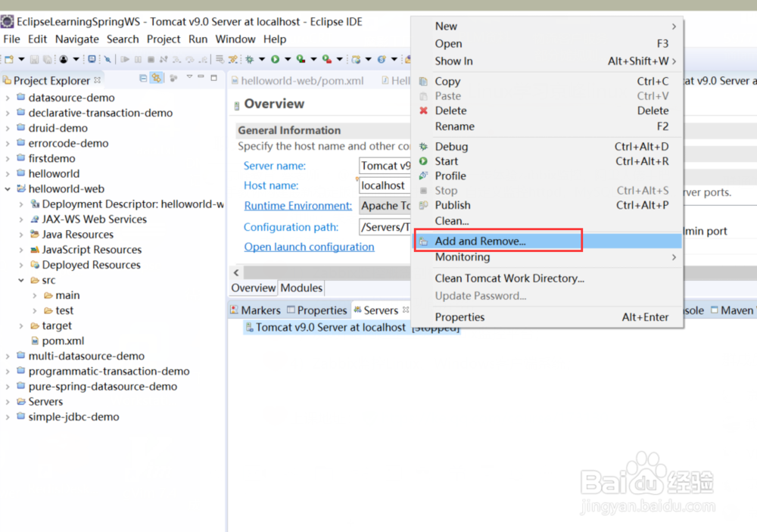Open the helloworld-web/pom.xml editor tab
This screenshot has height=532, width=757.
point(297,81)
